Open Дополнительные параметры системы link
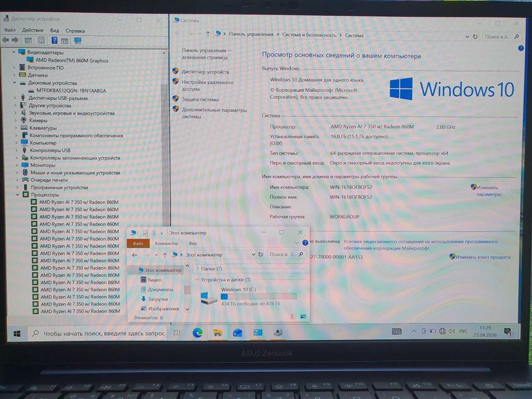 (x=214, y=113)
